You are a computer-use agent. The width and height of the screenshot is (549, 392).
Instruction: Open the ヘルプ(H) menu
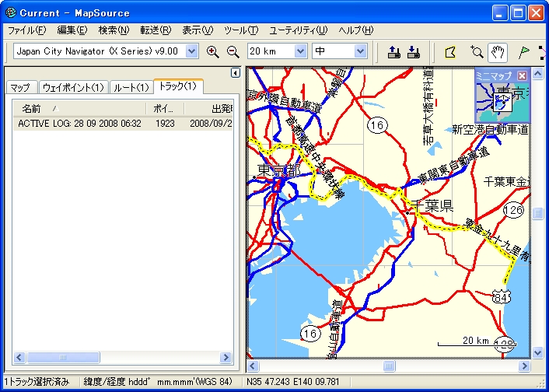click(x=355, y=30)
